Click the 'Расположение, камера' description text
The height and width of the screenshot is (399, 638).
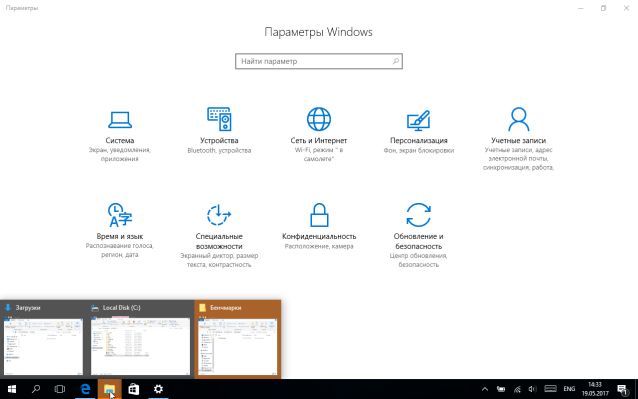[x=319, y=246]
